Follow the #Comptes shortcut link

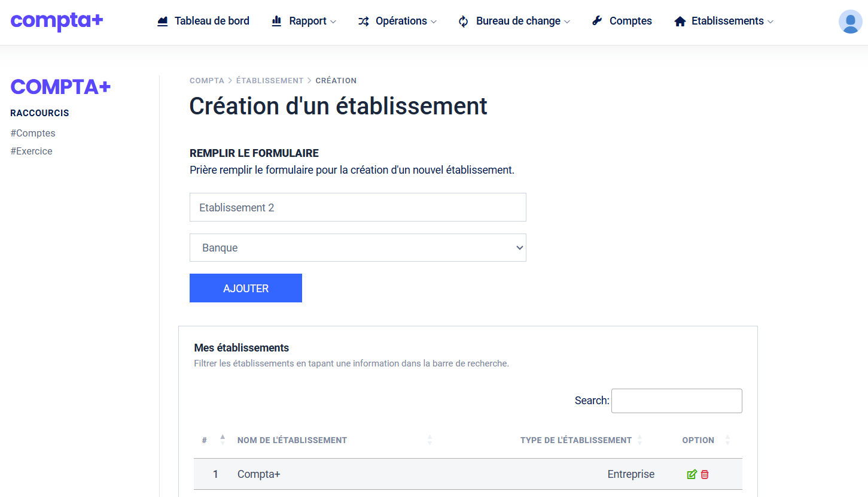[x=33, y=133]
